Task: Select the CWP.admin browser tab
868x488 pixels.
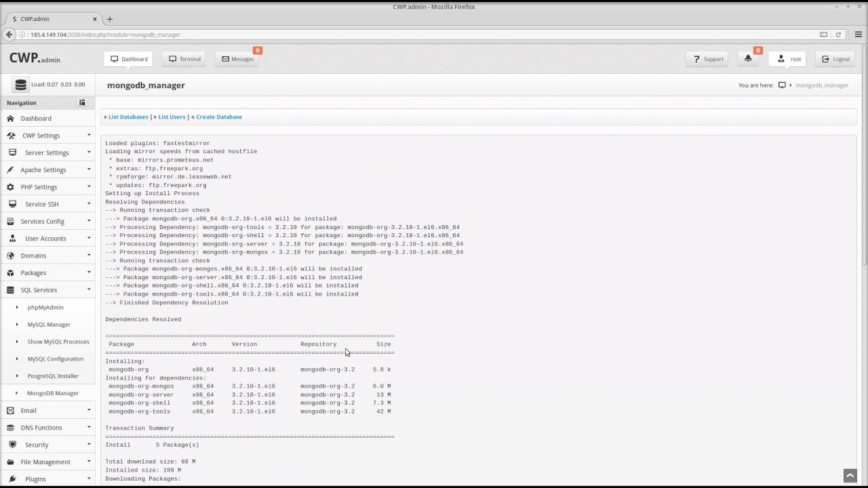Action: pos(53,19)
